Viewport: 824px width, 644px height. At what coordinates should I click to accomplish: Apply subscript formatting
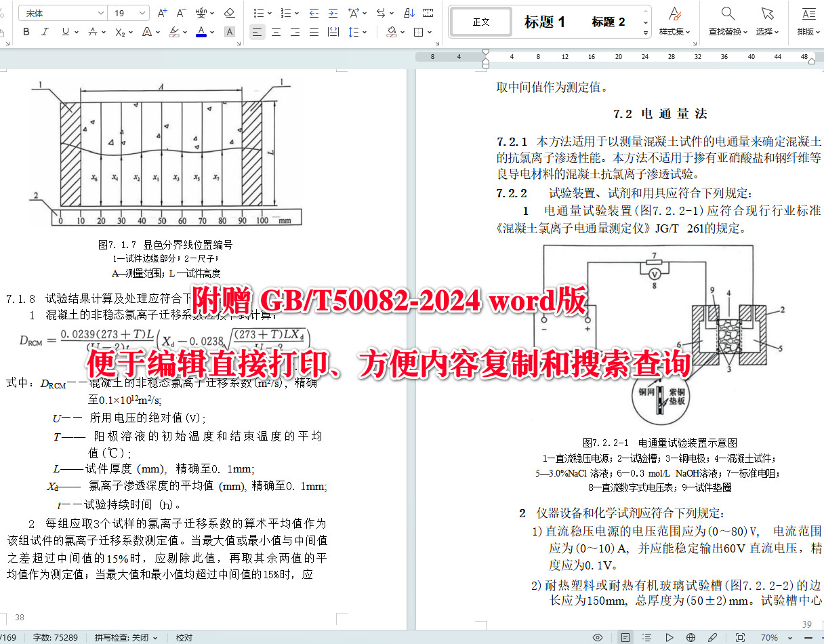pos(120,32)
